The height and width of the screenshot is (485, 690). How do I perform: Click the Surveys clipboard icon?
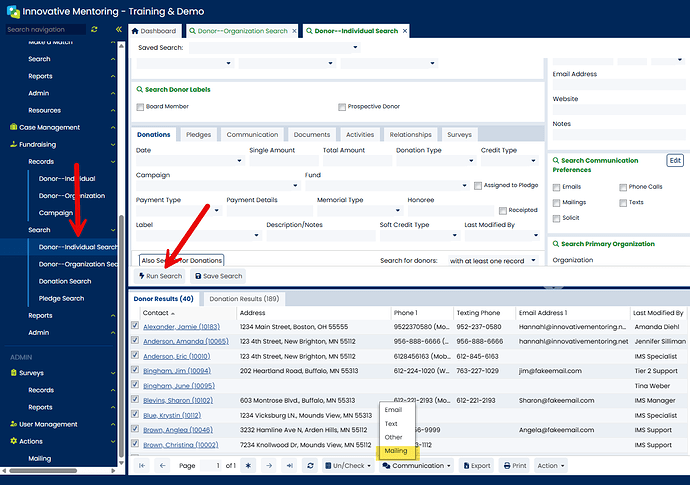click(13, 372)
